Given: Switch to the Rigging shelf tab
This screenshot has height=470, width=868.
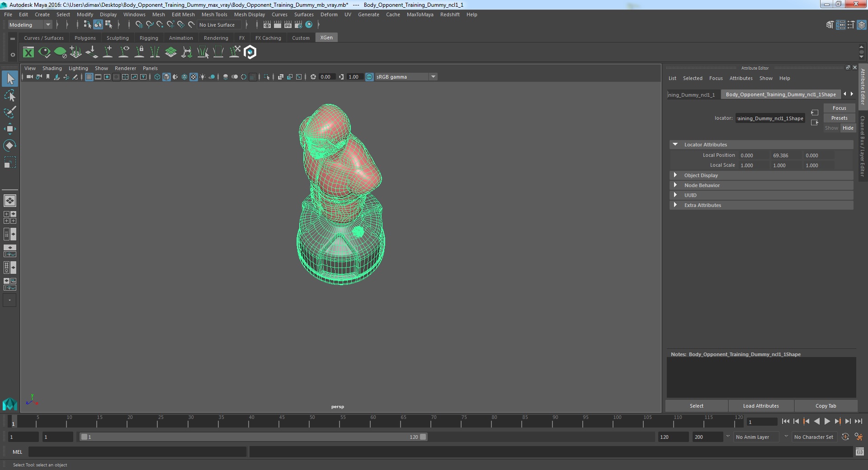Looking at the screenshot, I should click(149, 38).
